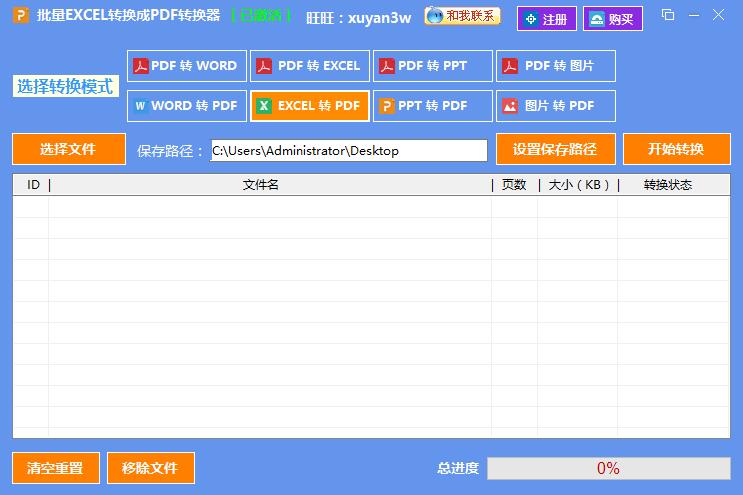743x495 pixels.
Task: Start conversion with 开始转换
Action: click(x=676, y=149)
